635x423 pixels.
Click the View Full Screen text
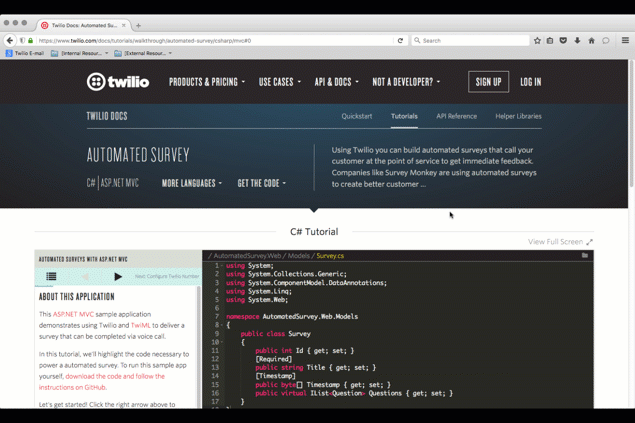coord(555,242)
